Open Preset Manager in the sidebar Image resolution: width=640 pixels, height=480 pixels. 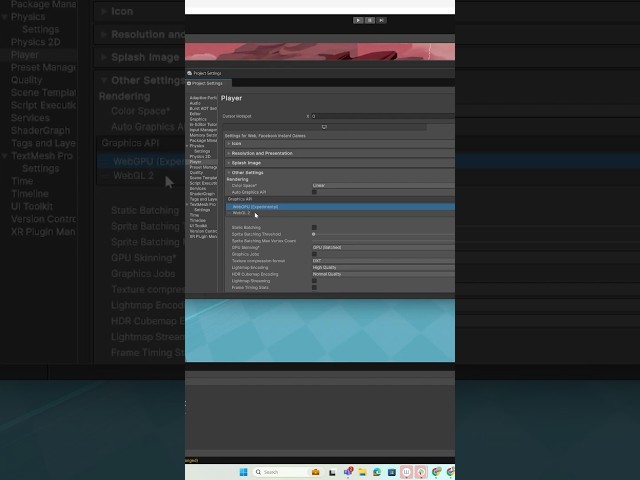[203, 167]
